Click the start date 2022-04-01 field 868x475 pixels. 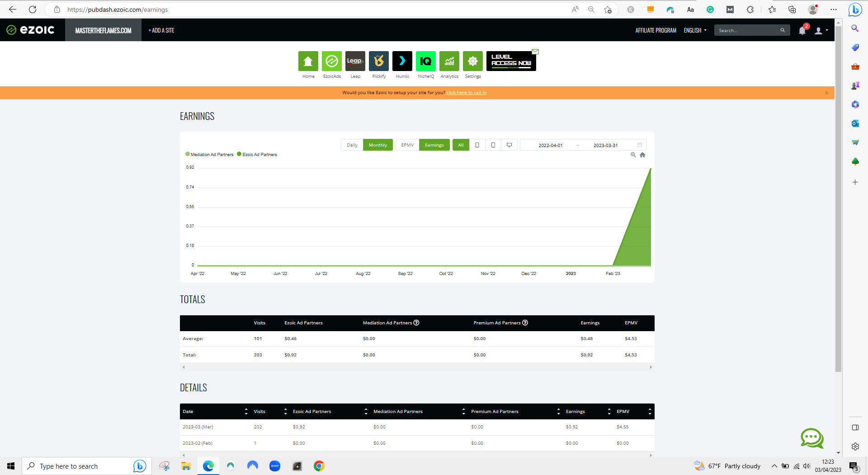(550, 145)
